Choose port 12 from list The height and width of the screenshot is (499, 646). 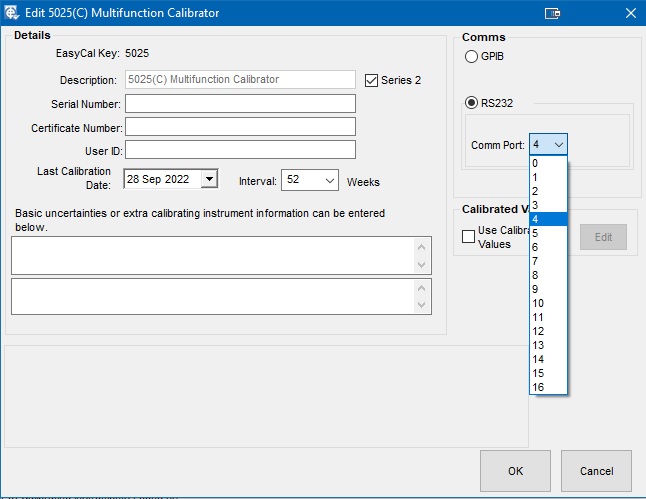548,331
